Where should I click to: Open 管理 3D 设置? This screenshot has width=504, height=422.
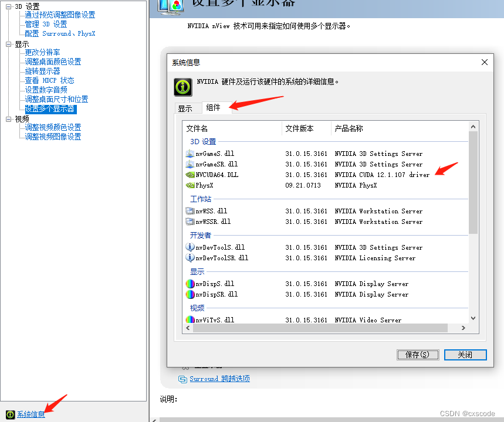click(46, 24)
